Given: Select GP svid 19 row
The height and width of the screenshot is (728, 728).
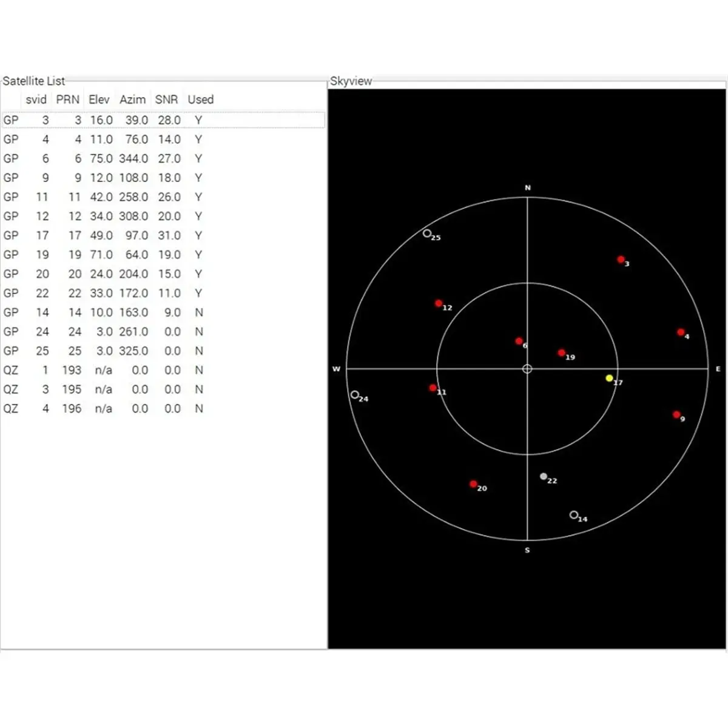Looking at the screenshot, I should point(163,255).
